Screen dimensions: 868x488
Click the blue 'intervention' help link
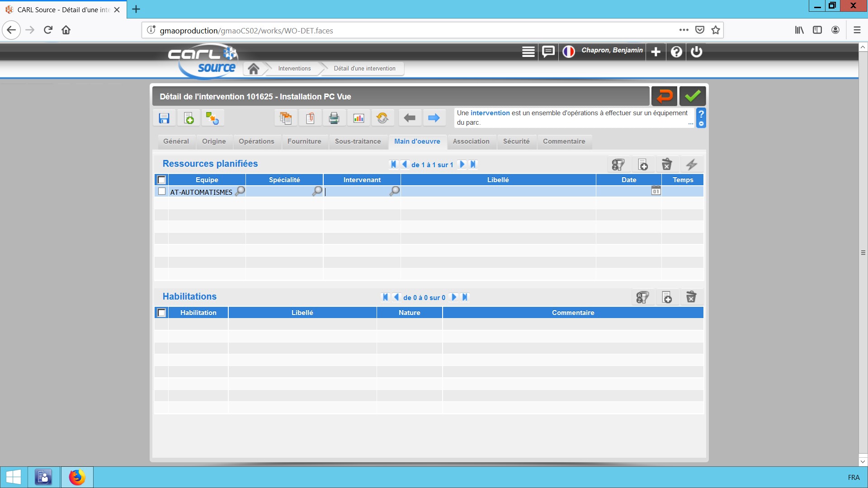(x=490, y=113)
